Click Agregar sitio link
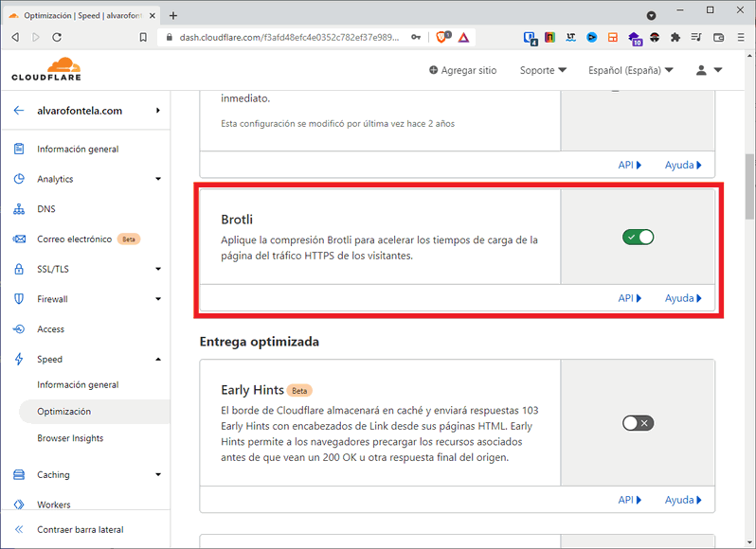Screen dimensions: 756x549 [x=463, y=70]
